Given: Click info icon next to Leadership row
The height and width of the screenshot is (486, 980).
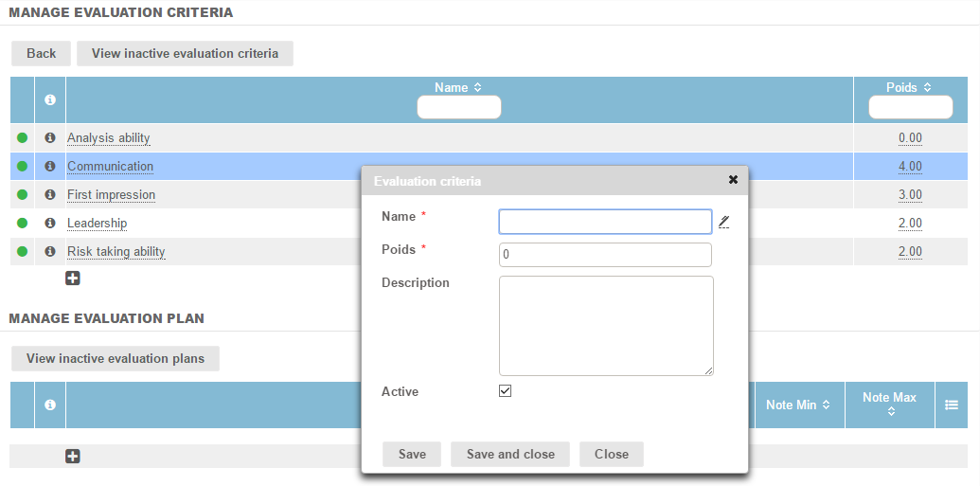Looking at the screenshot, I should pos(50,224).
